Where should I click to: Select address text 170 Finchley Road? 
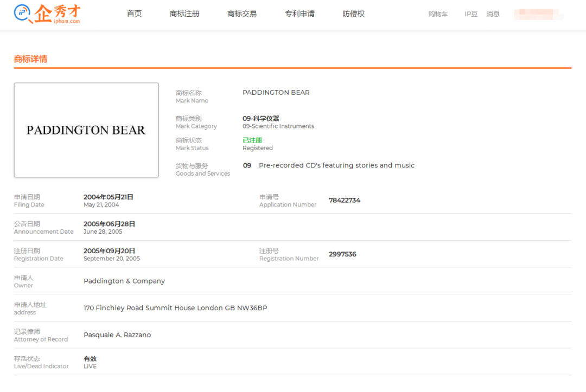[x=175, y=308]
